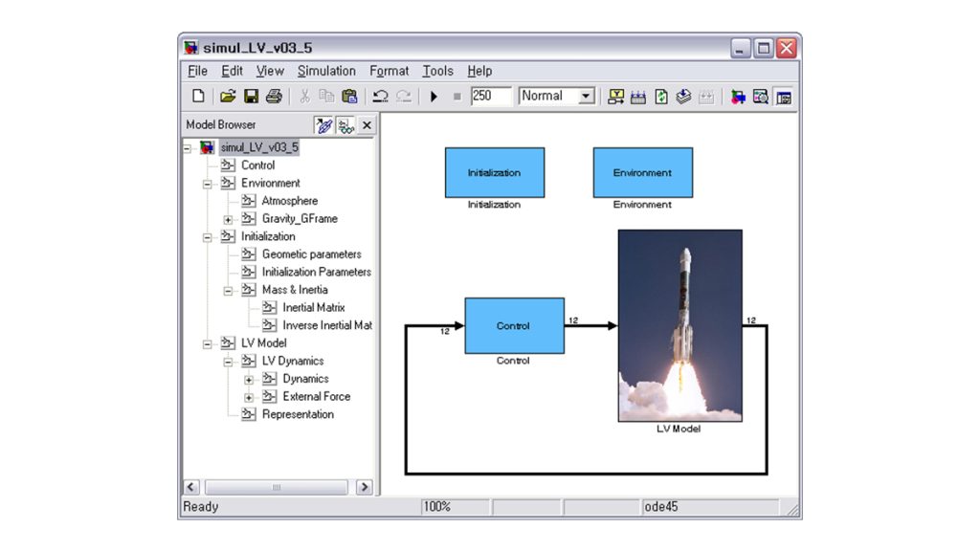Copy selection with the Copy icon
The height and width of the screenshot is (551, 980).
[x=326, y=97]
